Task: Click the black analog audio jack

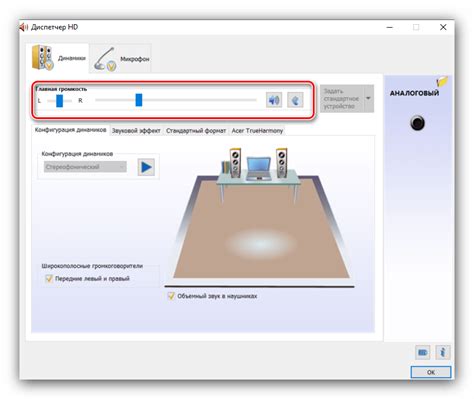Action: pos(417,123)
